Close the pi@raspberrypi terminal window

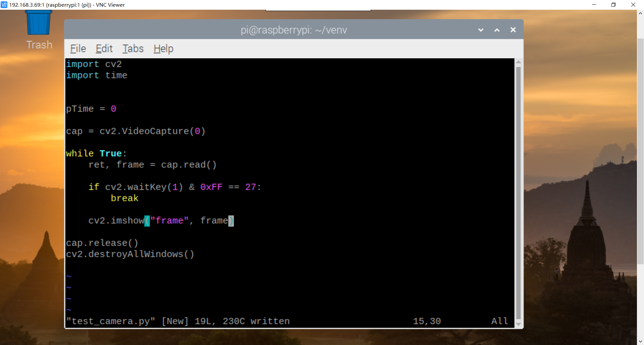[x=513, y=30]
